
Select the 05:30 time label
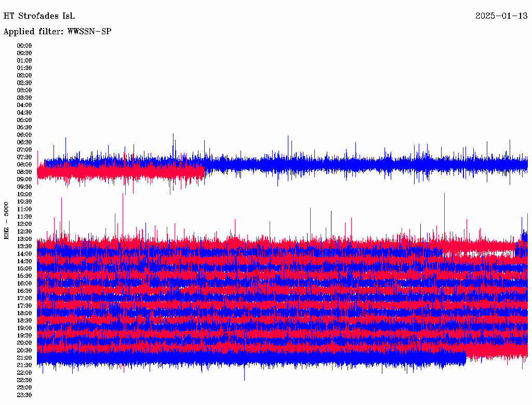pos(24,128)
